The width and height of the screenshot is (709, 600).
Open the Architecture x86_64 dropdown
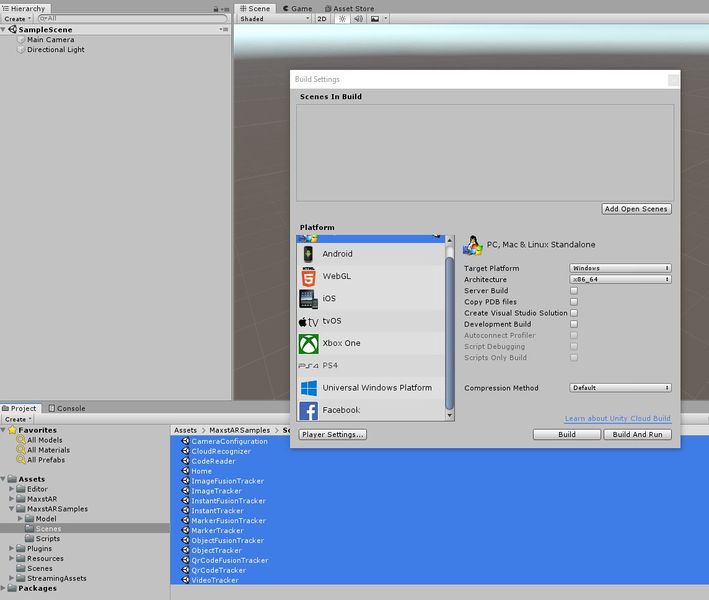click(620, 279)
